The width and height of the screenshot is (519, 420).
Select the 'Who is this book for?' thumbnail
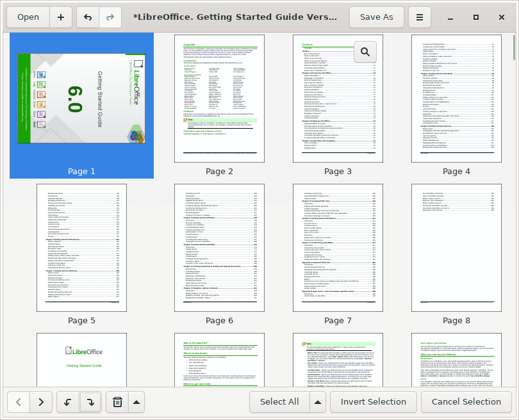pos(219,360)
